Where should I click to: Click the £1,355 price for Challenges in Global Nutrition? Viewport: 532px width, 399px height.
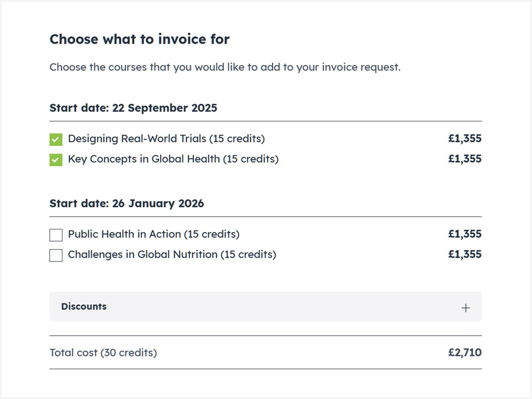[465, 254]
